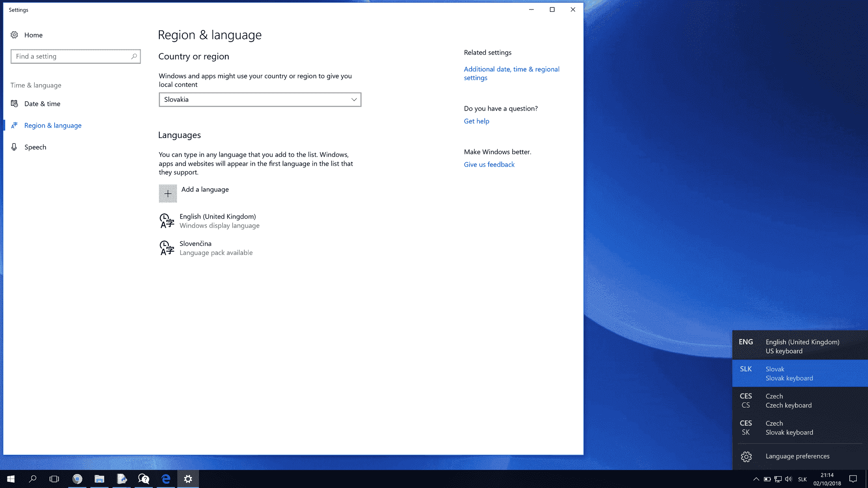
Task: Close the Settings window
Action: click(573, 10)
